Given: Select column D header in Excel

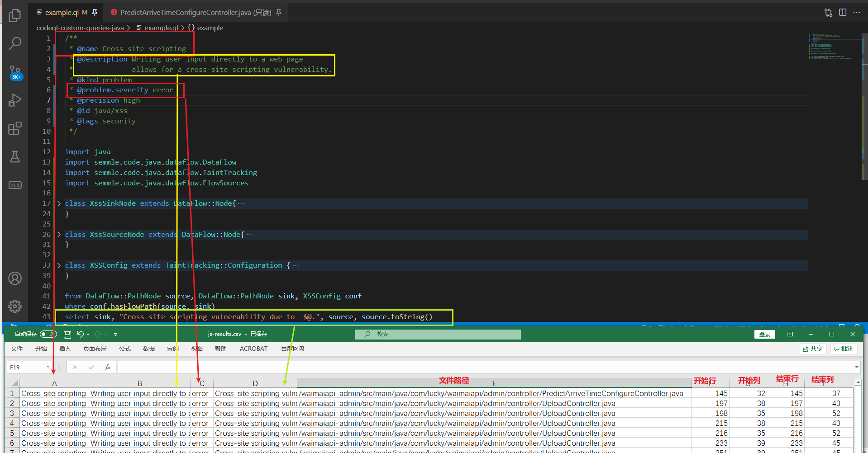Looking at the screenshot, I should [x=255, y=383].
